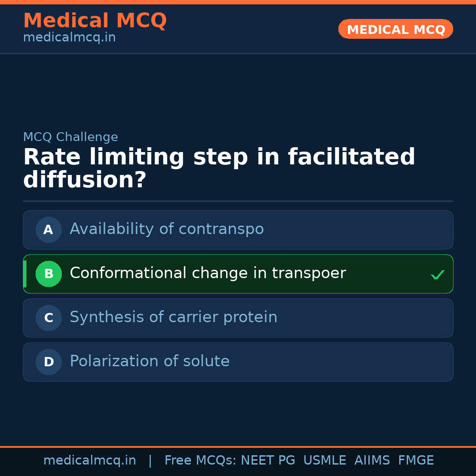Select FMGE in the footer

pos(416,461)
